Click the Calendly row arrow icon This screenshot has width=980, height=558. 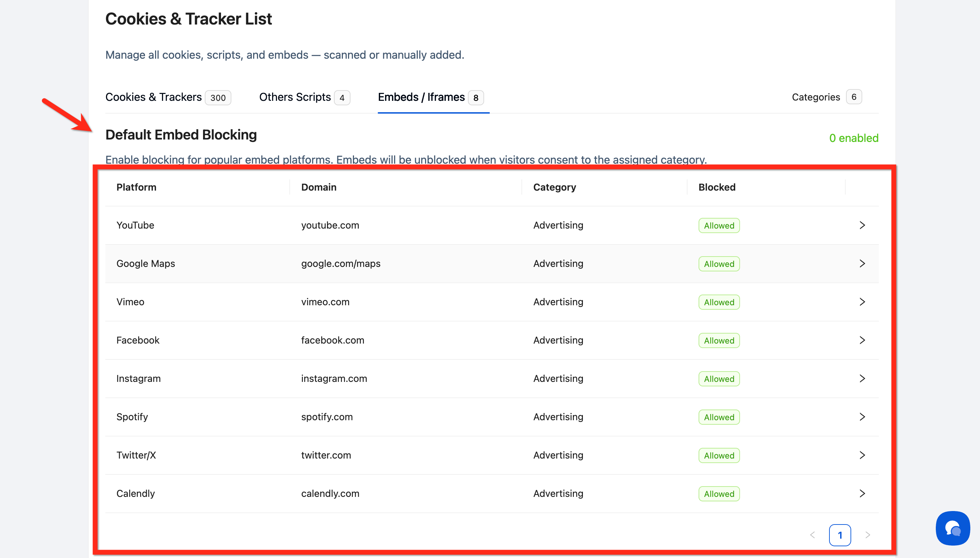862,494
